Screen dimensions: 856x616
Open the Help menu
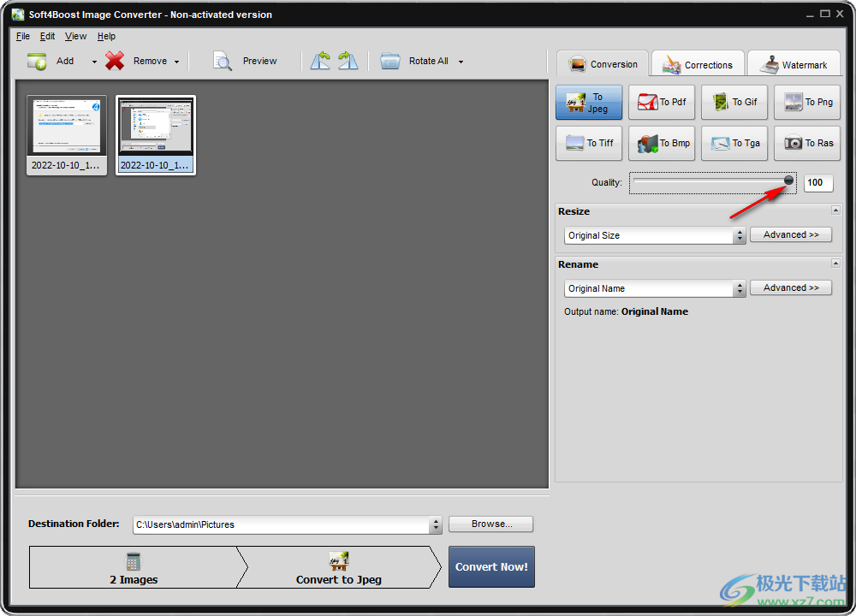pos(106,36)
